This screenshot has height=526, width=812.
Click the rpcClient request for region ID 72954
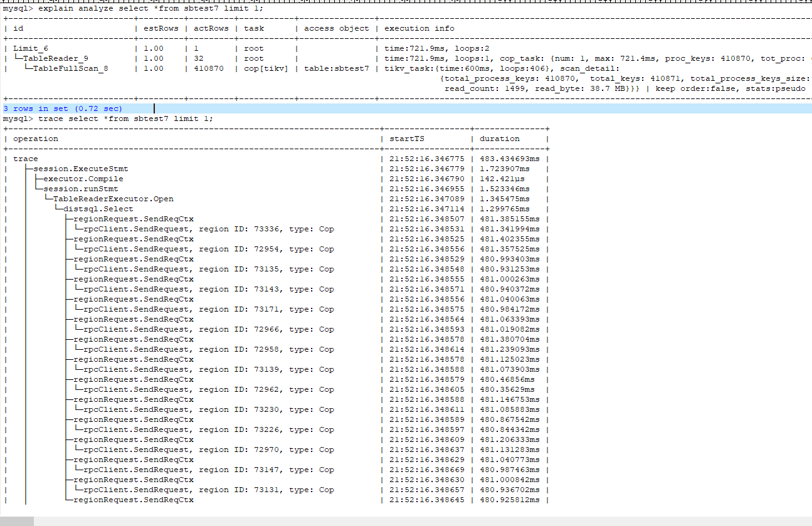point(208,249)
